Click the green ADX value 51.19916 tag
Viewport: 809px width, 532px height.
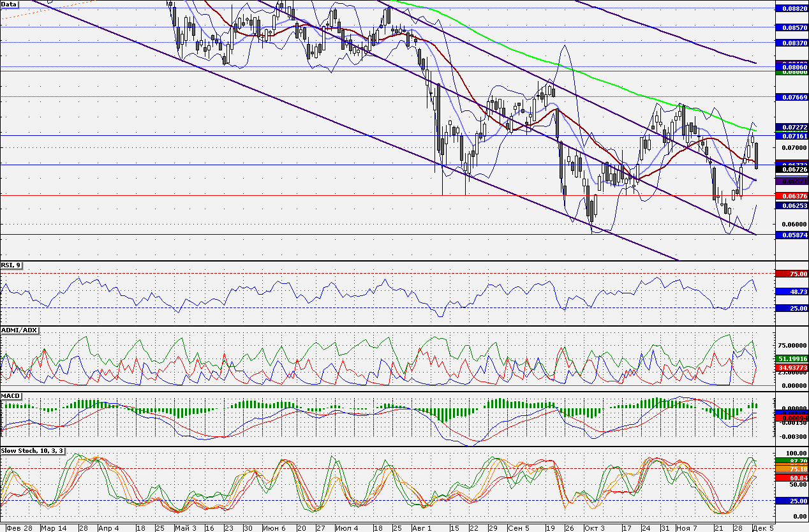[791, 359]
